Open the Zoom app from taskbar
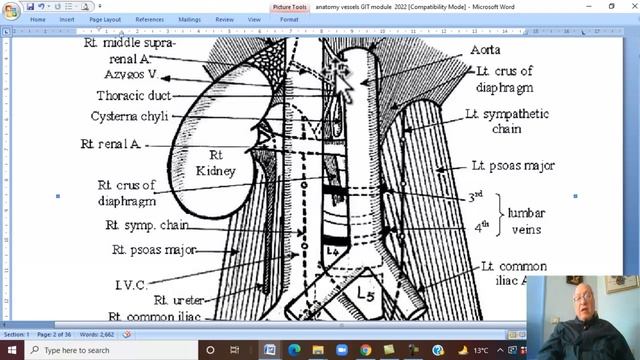Viewport: 640px width, 360px height. pos(342,350)
